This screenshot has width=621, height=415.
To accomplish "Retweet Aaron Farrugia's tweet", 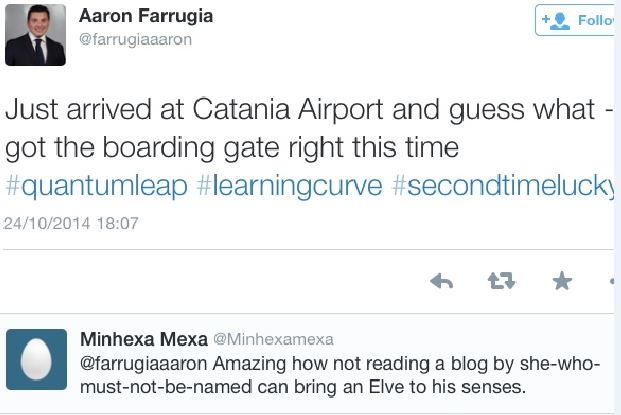I will pyautogui.click(x=500, y=282).
